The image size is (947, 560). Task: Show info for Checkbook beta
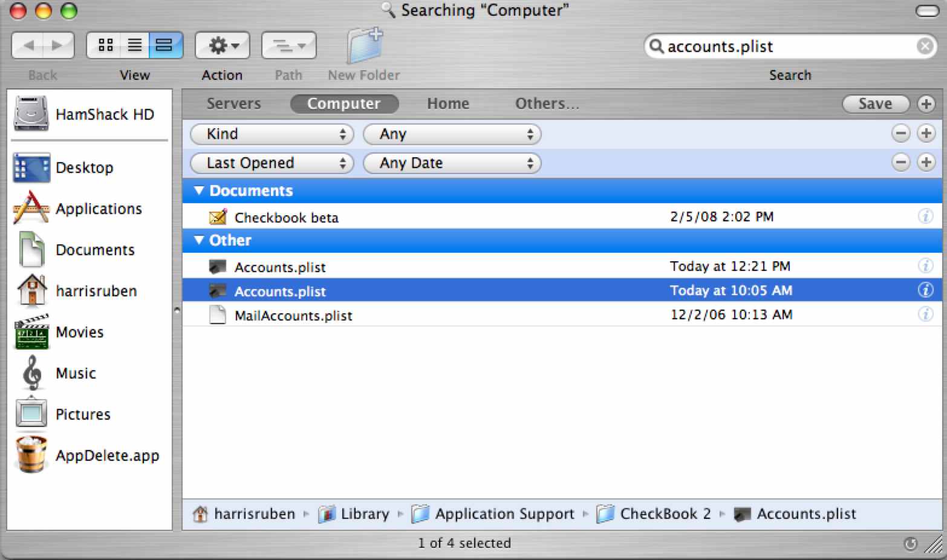(925, 216)
